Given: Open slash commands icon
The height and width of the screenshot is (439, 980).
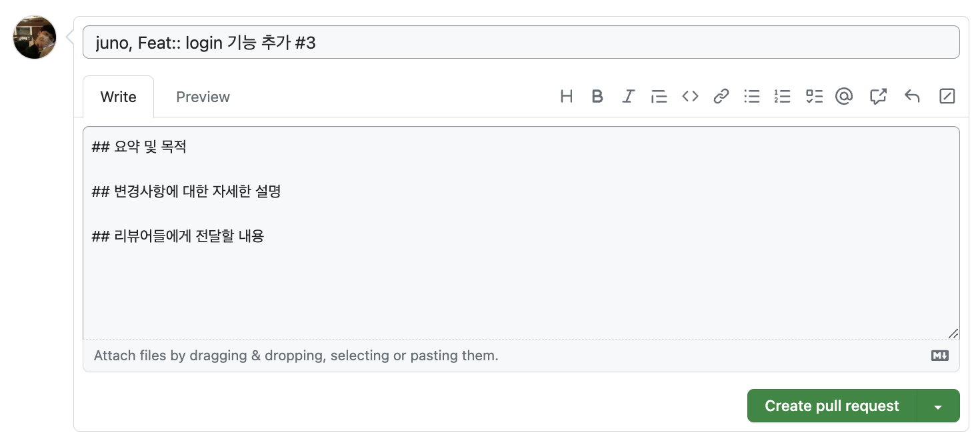Looking at the screenshot, I should coord(947,97).
